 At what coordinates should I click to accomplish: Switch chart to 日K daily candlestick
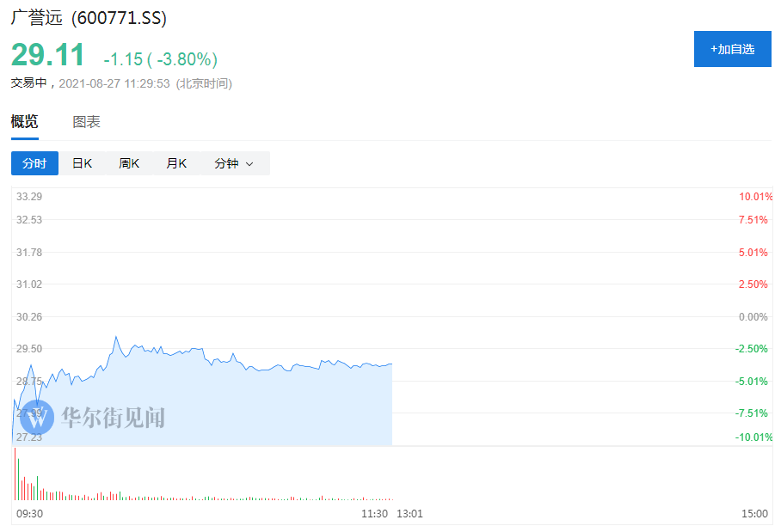[82, 163]
